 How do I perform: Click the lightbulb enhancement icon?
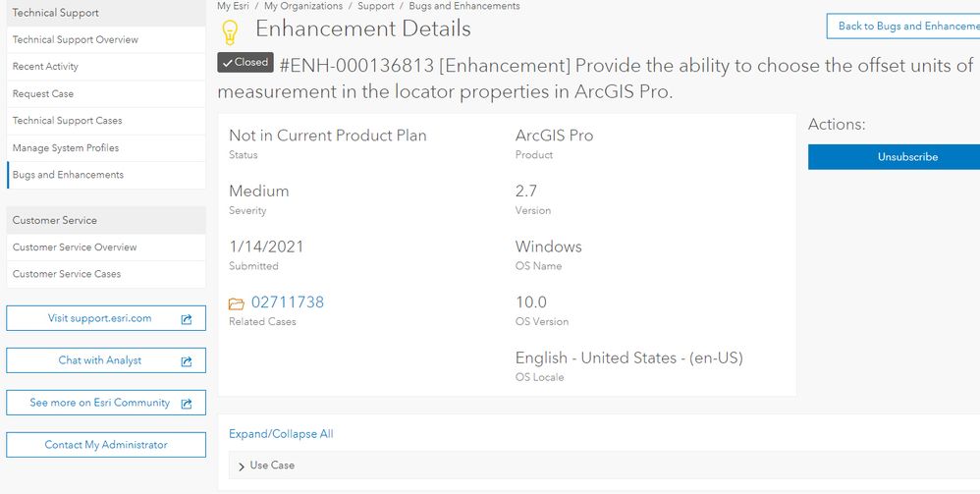tap(231, 31)
